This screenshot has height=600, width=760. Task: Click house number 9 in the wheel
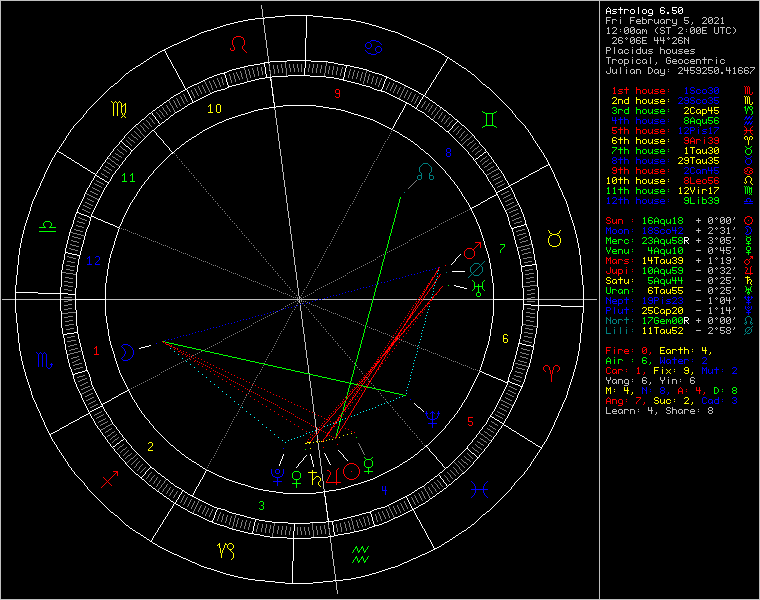click(x=337, y=94)
